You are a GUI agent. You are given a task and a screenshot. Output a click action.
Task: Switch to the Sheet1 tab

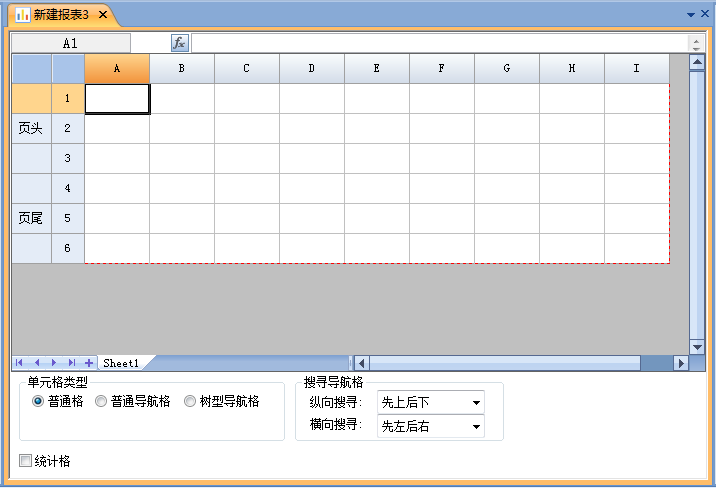point(121,363)
